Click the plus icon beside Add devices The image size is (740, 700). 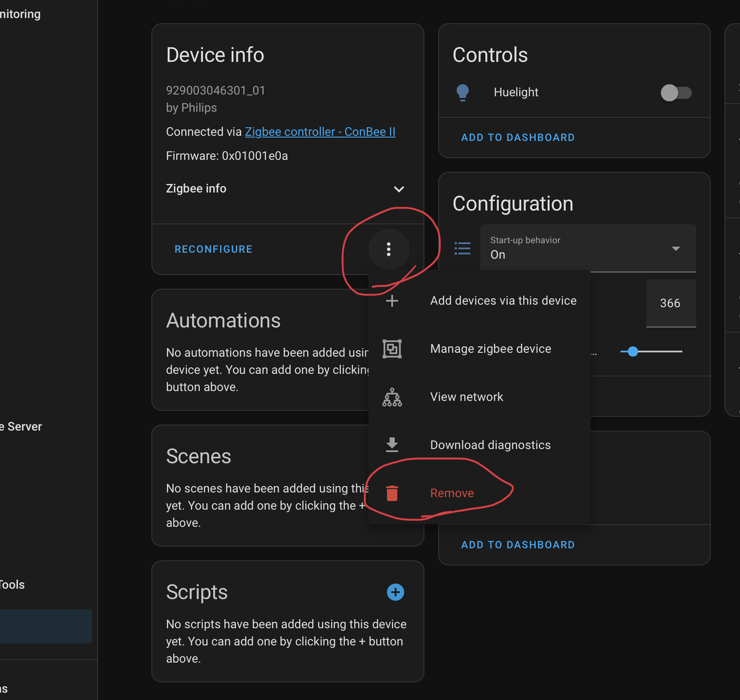click(x=392, y=301)
